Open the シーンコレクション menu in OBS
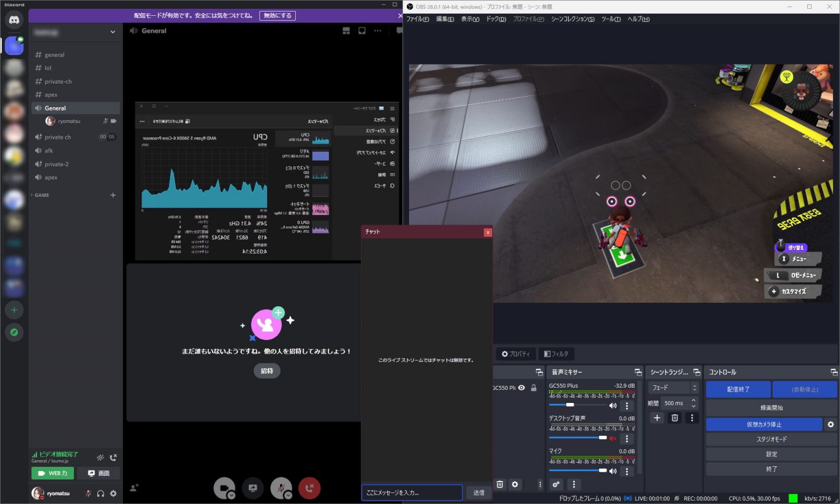Image resolution: width=840 pixels, height=504 pixels. tap(573, 19)
